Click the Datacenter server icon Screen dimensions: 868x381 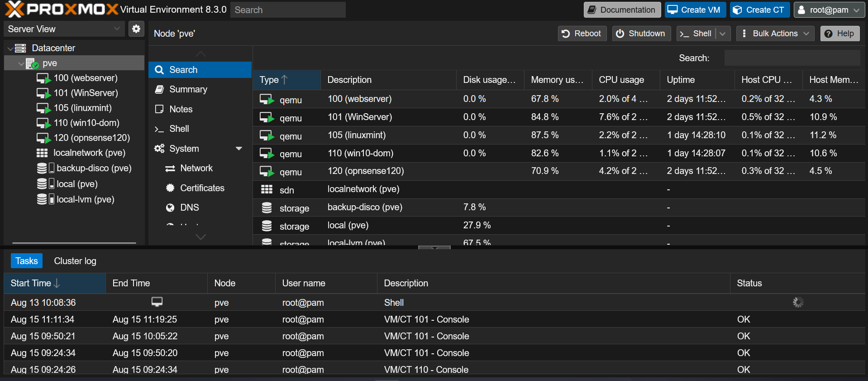(x=20, y=48)
